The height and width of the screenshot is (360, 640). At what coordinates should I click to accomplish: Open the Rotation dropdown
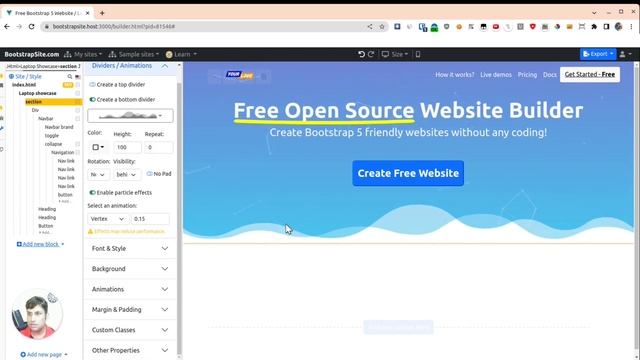tap(98, 174)
